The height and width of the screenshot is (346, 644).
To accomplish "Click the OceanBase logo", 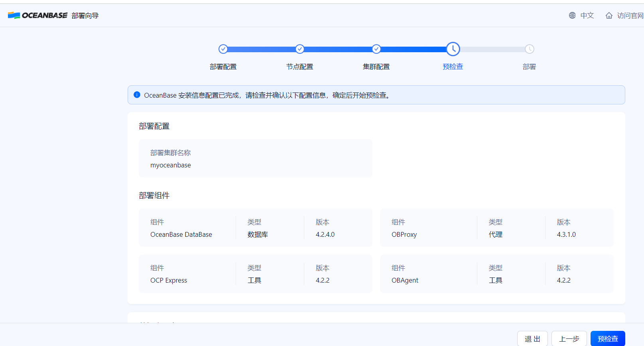I will click(37, 15).
